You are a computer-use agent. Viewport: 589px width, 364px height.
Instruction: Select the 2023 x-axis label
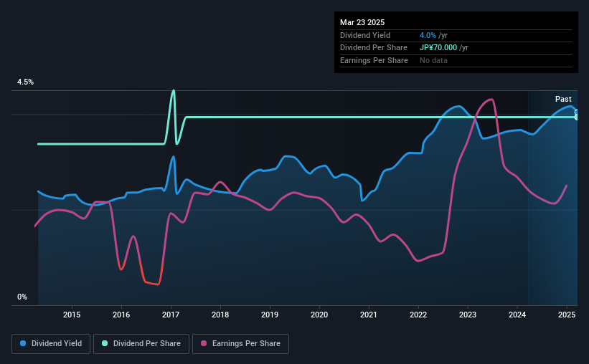tap(468, 315)
